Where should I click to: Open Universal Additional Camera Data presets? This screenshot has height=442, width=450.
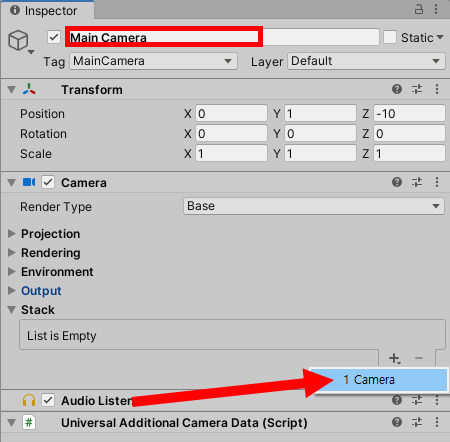coord(417,422)
